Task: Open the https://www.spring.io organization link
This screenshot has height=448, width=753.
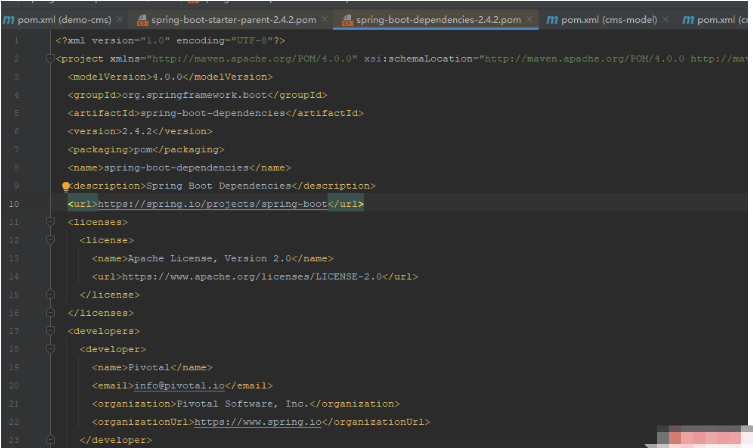Action: coord(258,422)
